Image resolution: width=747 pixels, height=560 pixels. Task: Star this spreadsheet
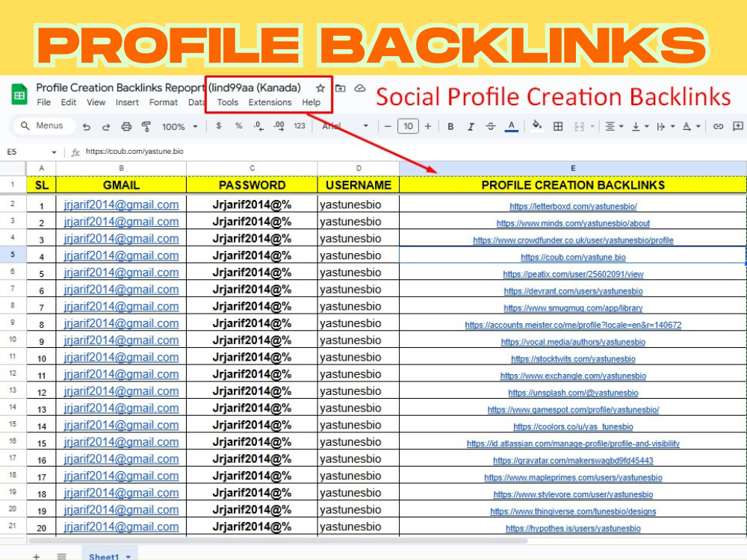[x=320, y=87]
